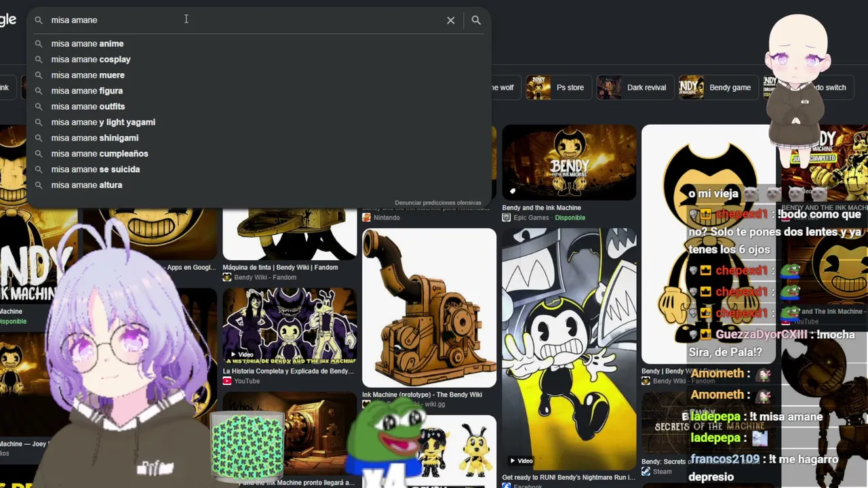Open the yellow cartoon Bendy running image
868x488 pixels.
(569, 348)
